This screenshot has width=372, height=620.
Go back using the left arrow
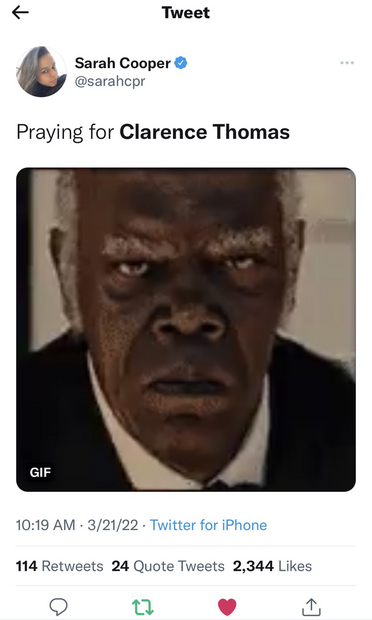[x=20, y=13]
